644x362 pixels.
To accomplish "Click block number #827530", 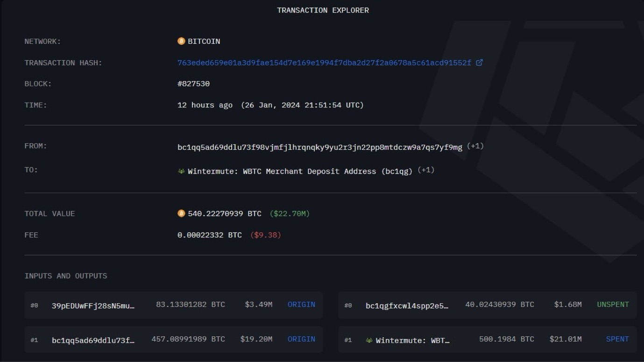I will coord(193,84).
